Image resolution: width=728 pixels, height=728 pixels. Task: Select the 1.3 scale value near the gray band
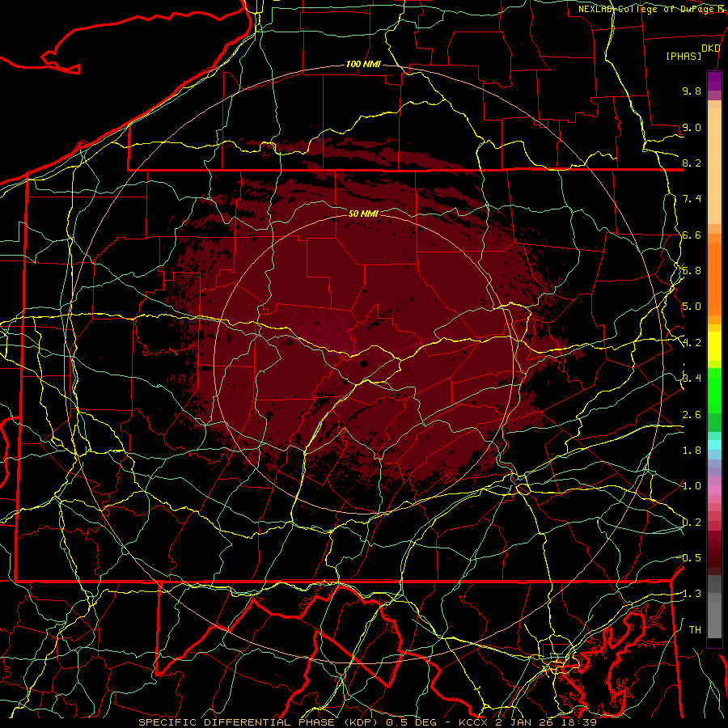tap(692, 594)
